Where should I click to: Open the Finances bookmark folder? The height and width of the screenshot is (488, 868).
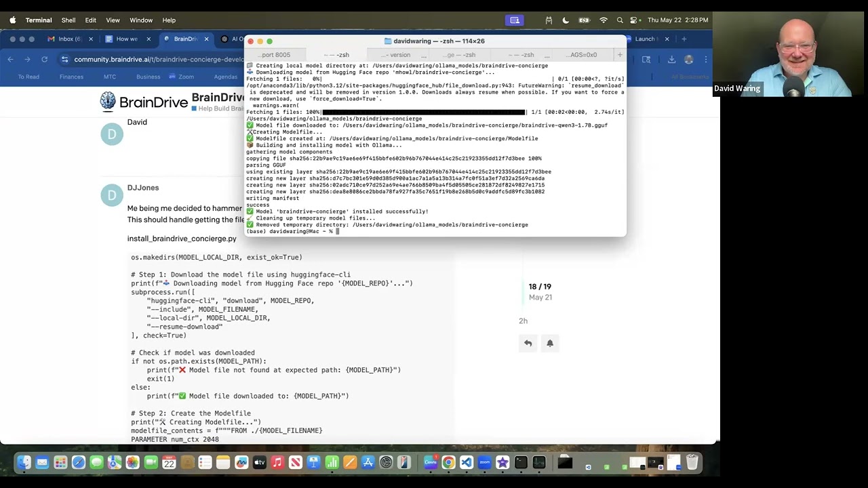click(71, 77)
